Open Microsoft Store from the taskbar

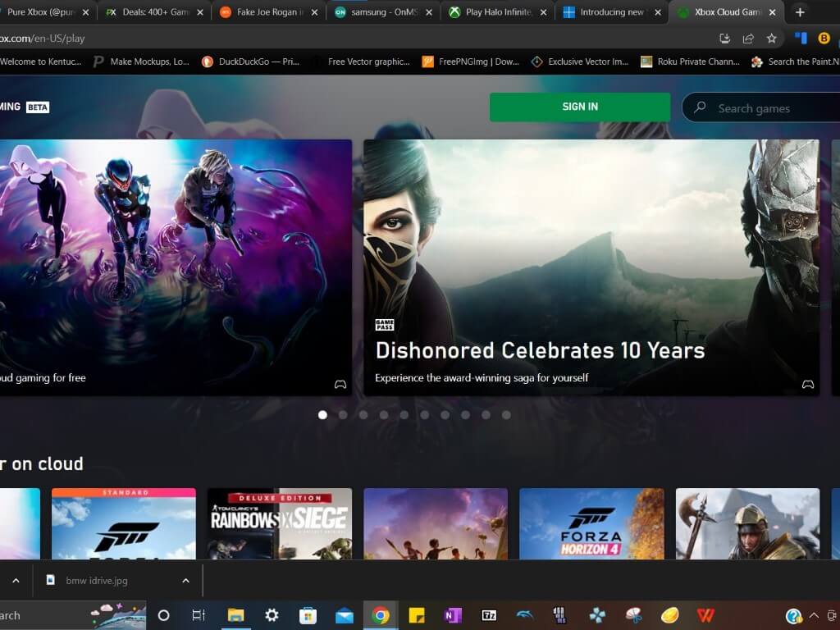tap(308, 615)
